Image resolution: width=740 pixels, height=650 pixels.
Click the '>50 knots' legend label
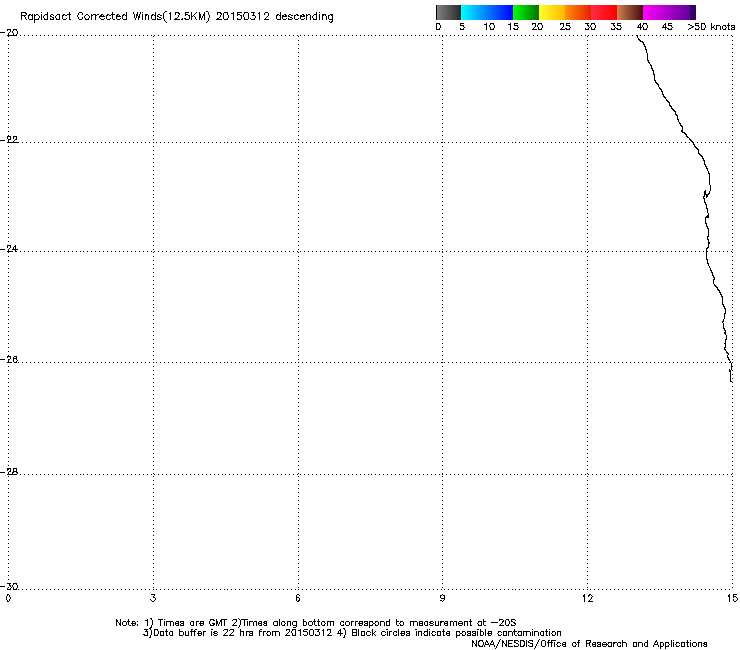[x=711, y=27]
